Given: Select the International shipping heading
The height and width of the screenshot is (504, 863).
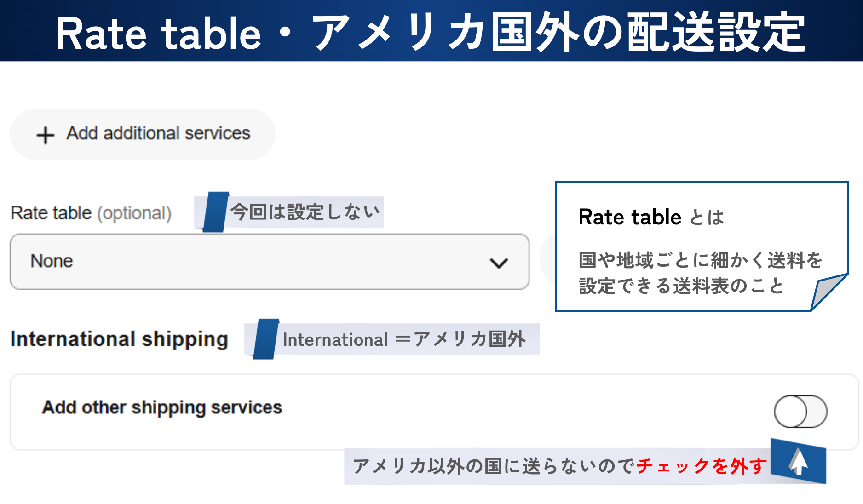Looking at the screenshot, I should pos(119,339).
